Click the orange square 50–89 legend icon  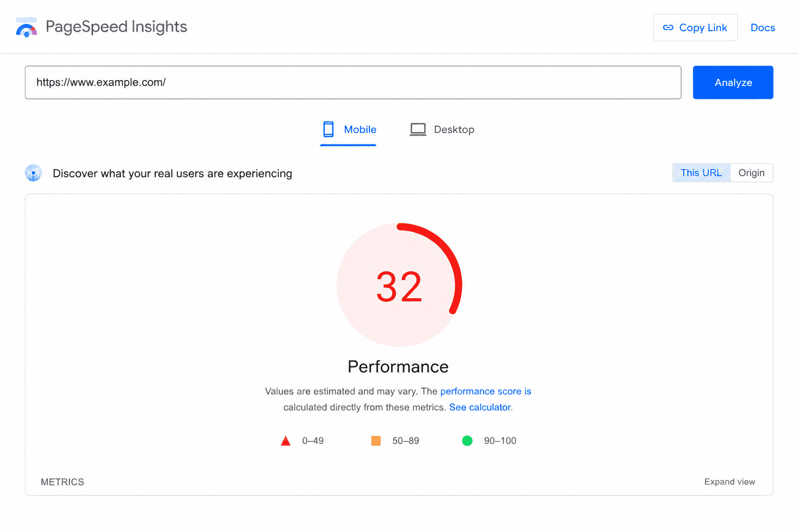click(x=376, y=441)
